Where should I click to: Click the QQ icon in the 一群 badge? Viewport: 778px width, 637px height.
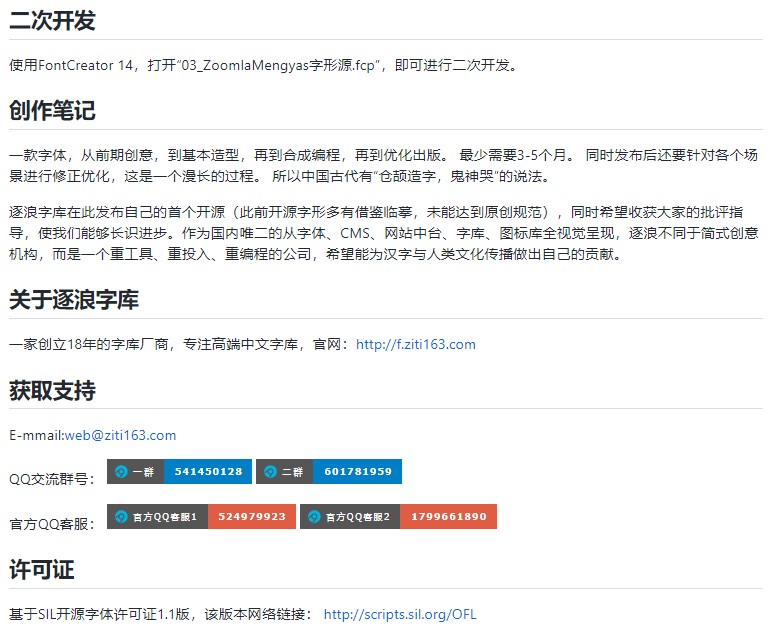pos(121,471)
